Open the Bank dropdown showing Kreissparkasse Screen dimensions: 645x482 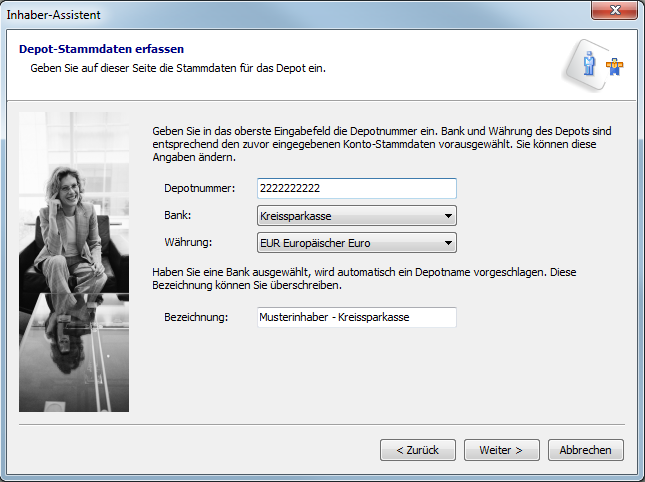[x=346, y=215]
